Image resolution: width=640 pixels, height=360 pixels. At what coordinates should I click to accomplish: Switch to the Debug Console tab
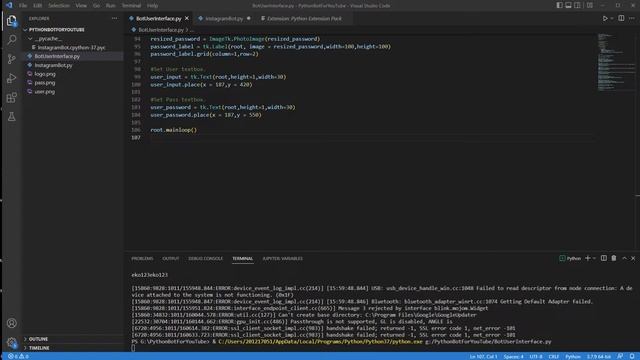[x=206, y=259]
